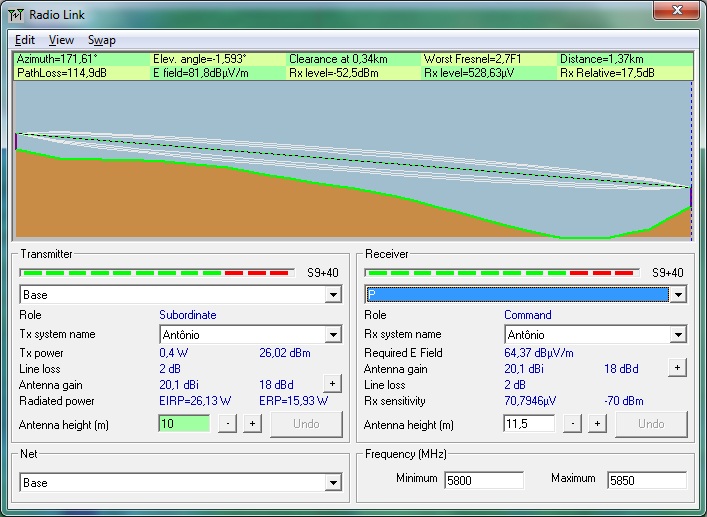
Task: Open the Rx system name dropdown
Action: click(x=678, y=335)
